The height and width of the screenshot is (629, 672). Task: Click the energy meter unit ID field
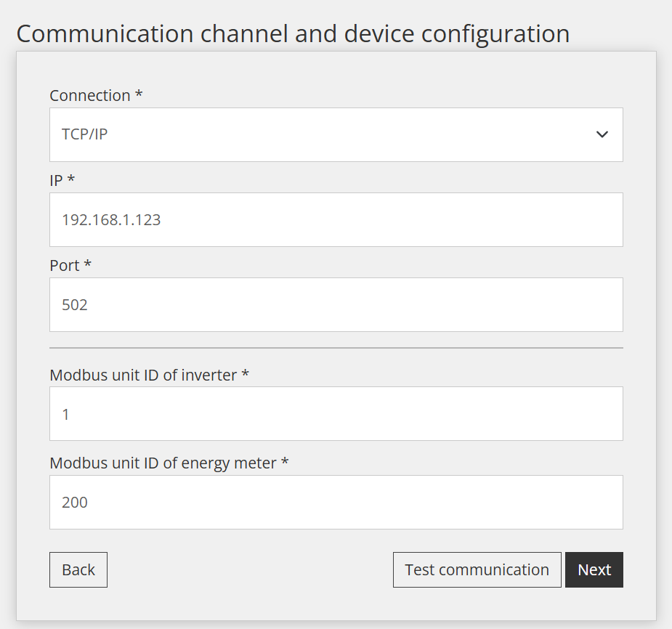point(336,502)
